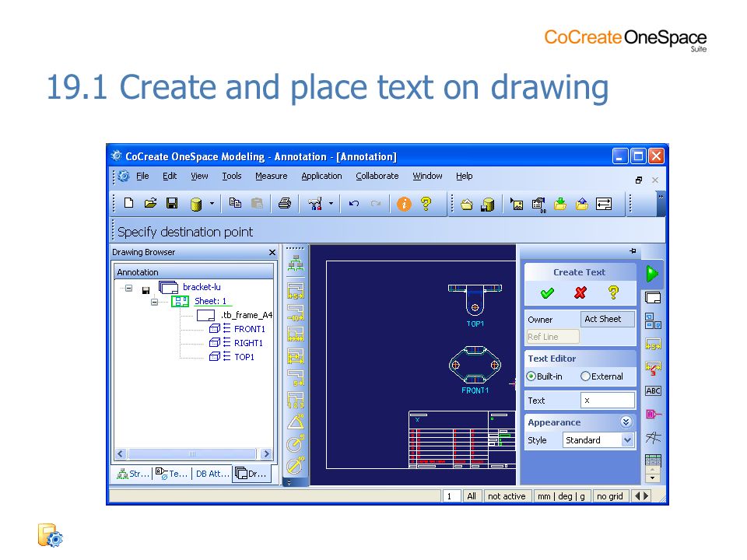This screenshot has height=560, width=747.
Task: Open the Application menu
Action: coord(321,177)
